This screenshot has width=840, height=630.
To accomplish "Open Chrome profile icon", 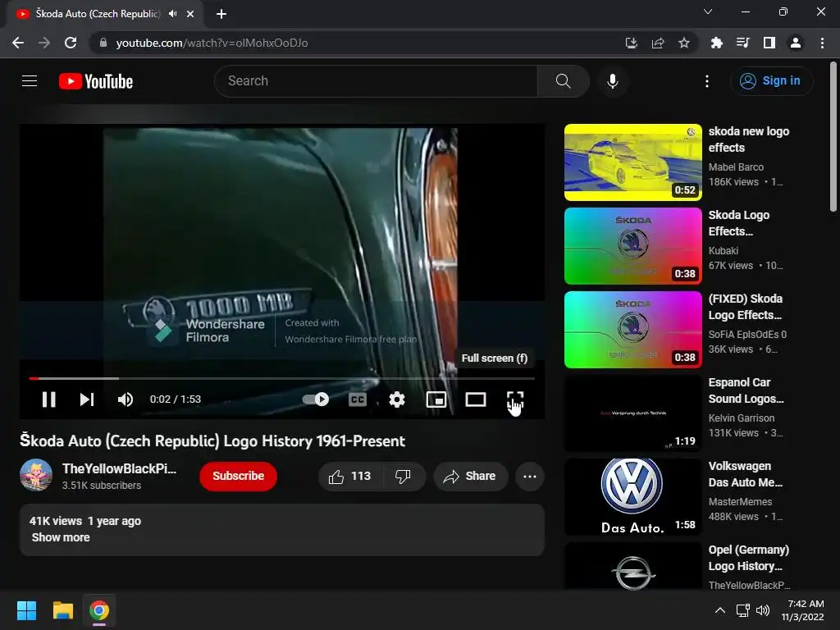I will [x=796, y=43].
